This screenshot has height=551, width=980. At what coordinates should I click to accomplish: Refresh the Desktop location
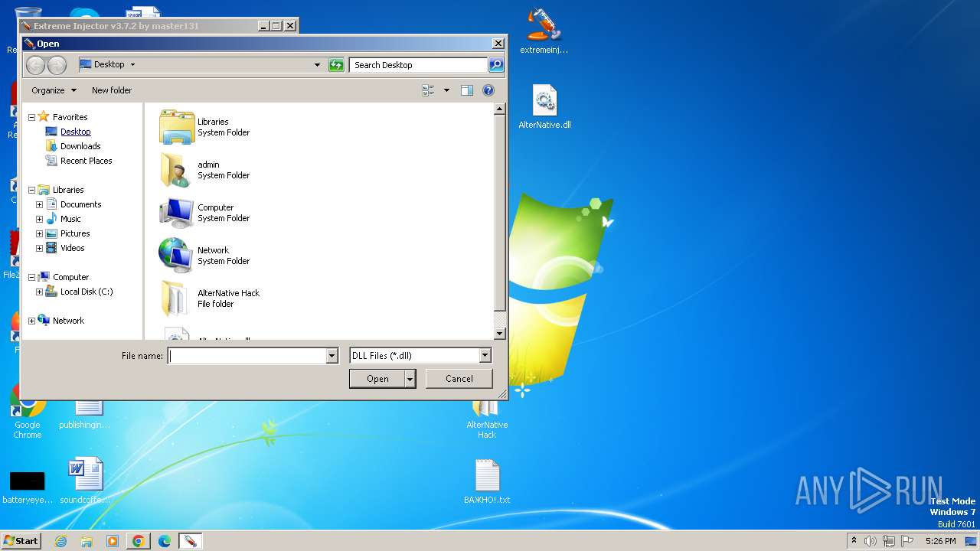click(336, 65)
